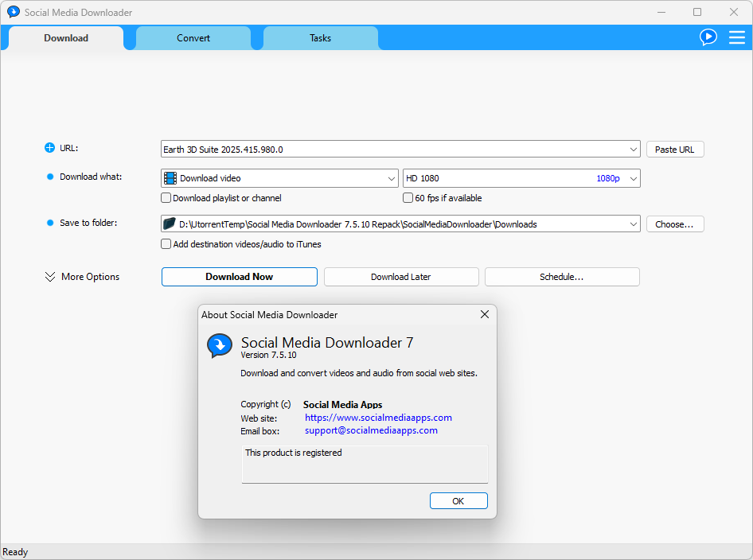Click the blue '1080p' label
This screenshot has width=753, height=560.
click(608, 178)
